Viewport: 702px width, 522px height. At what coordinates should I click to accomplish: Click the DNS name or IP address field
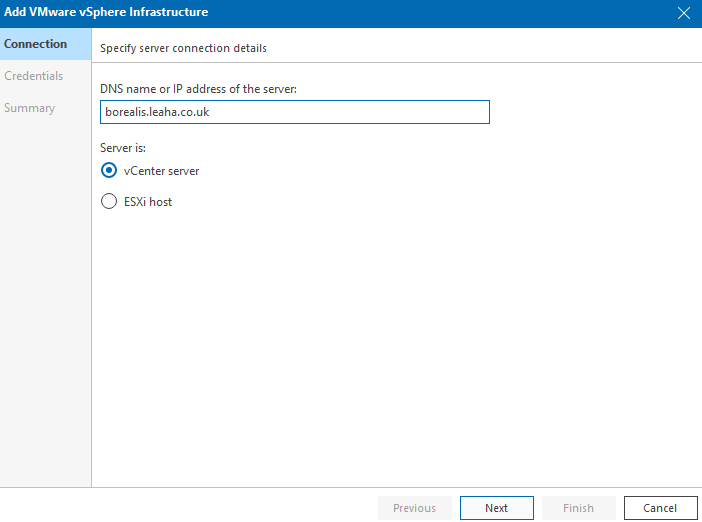coord(295,112)
